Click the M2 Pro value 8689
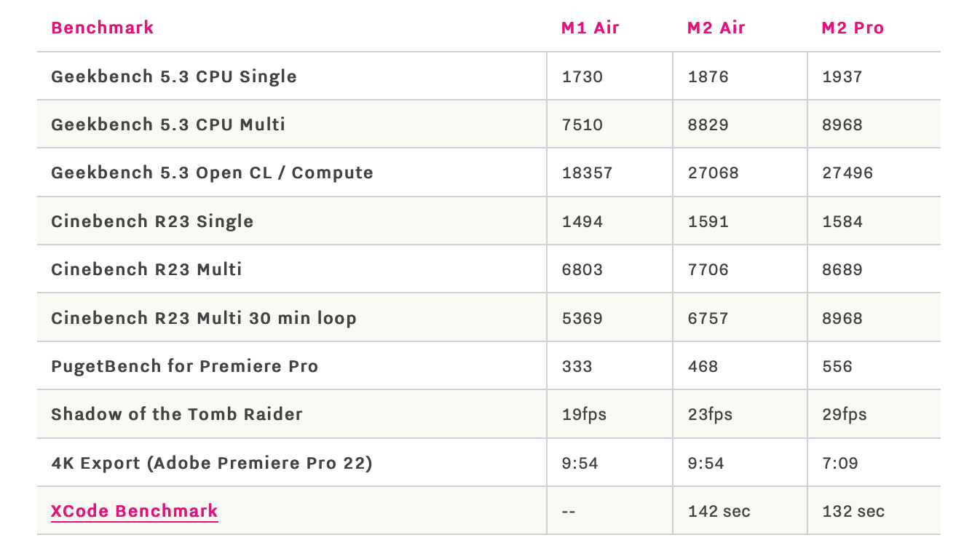This screenshot has height=559, width=980. [842, 269]
